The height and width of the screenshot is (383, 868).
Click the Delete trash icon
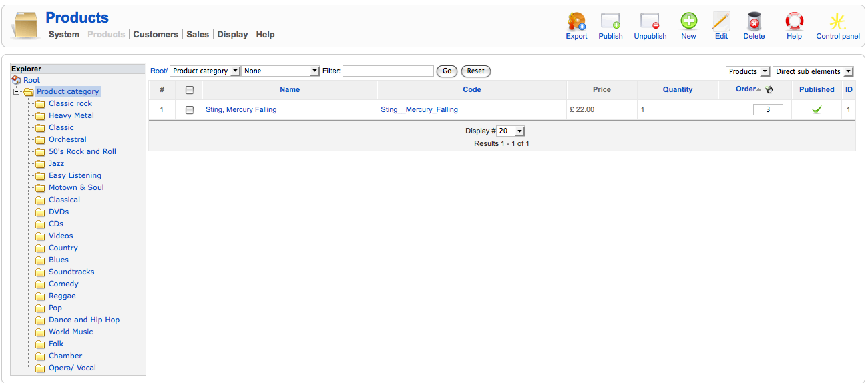pos(754,21)
